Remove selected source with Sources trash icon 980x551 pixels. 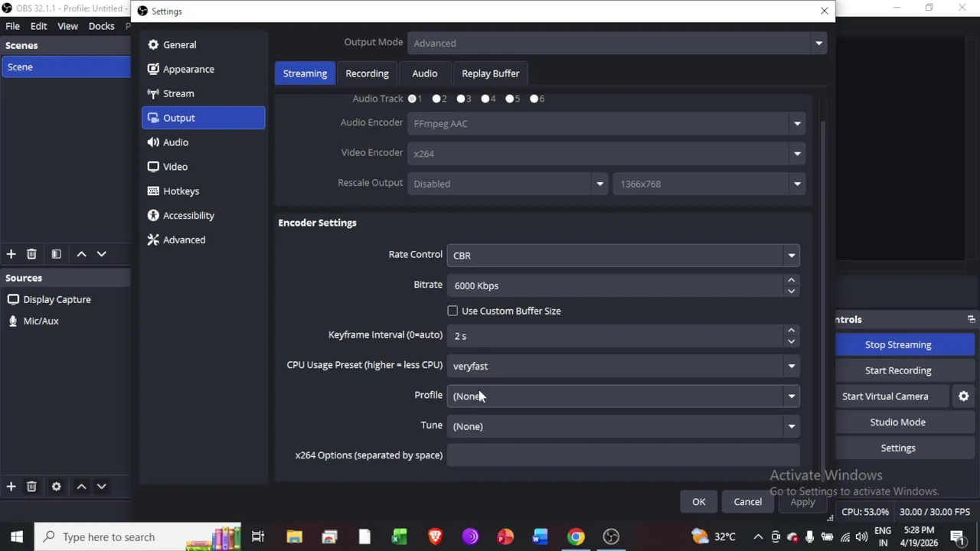point(31,487)
